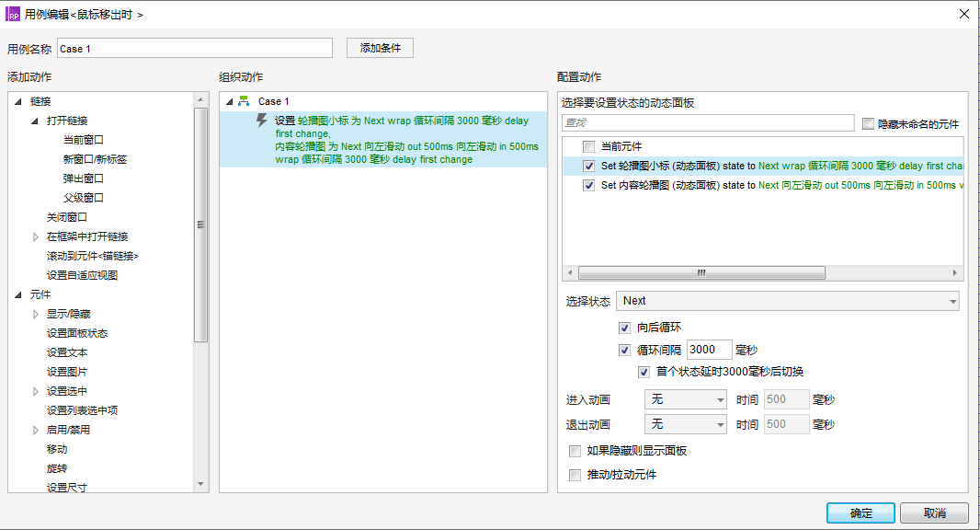Click the 取消 button
Viewport: 980px width, 530px height.
point(934,513)
